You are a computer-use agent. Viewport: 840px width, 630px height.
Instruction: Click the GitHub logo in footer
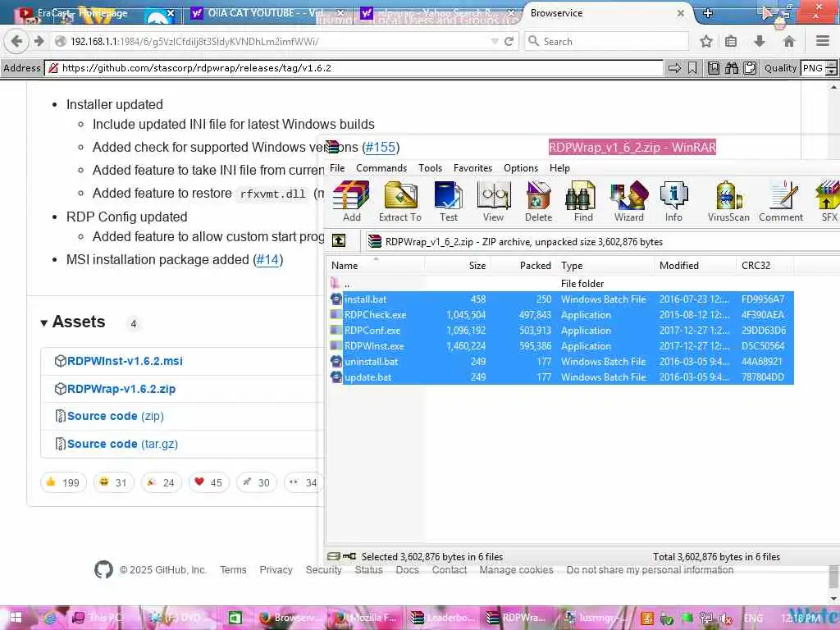tap(103, 569)
